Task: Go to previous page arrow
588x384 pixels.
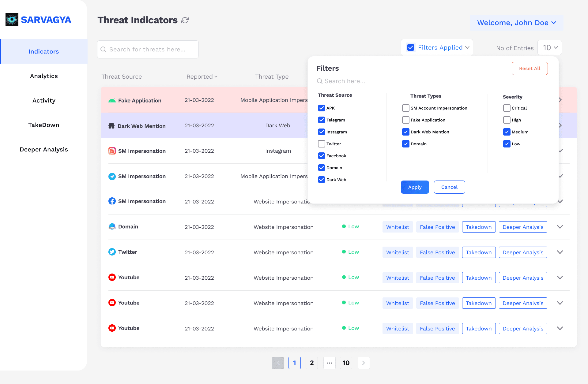Action: click(278, 363)
